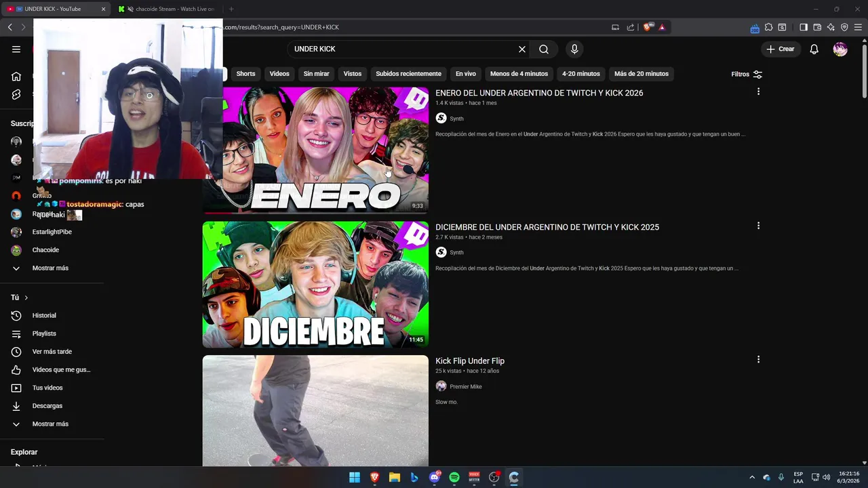Click the share page icon in address bar
The height and width of the screenshot is (488, 868).
pyautogui.click(x=631, y=27)
